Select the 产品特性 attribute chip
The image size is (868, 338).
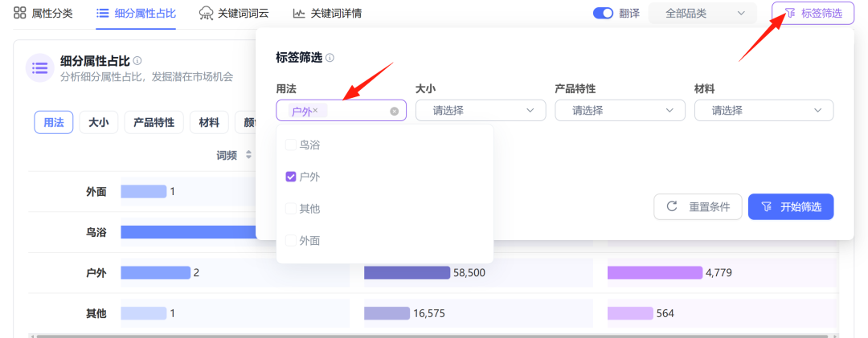[x=154, y=122]
